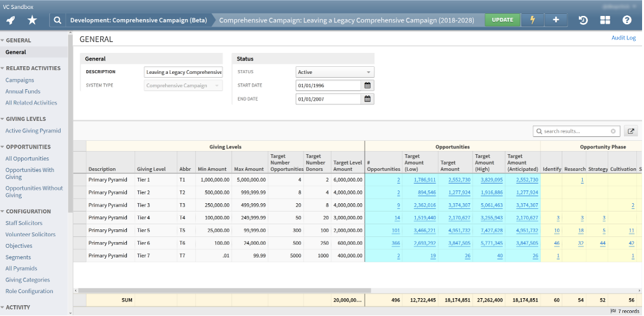Open the End Date calendar picker
644x316 pixels.
(367, 99)
